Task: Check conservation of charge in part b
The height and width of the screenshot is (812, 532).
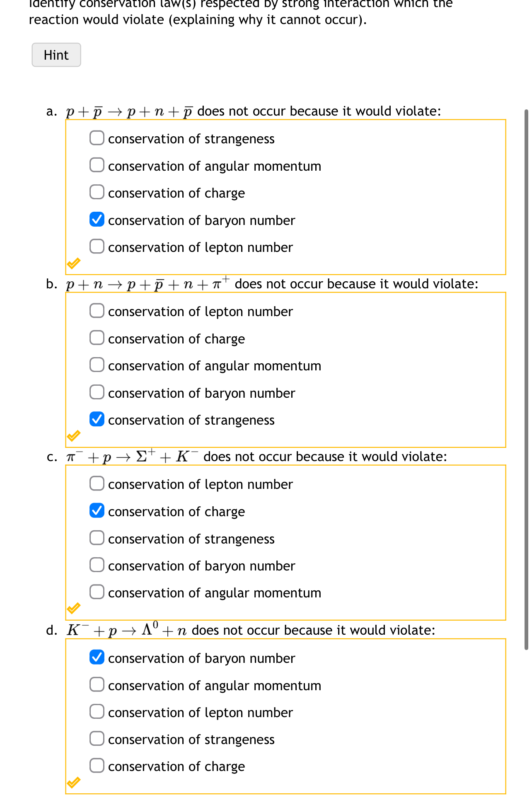Action: (97, 338)
